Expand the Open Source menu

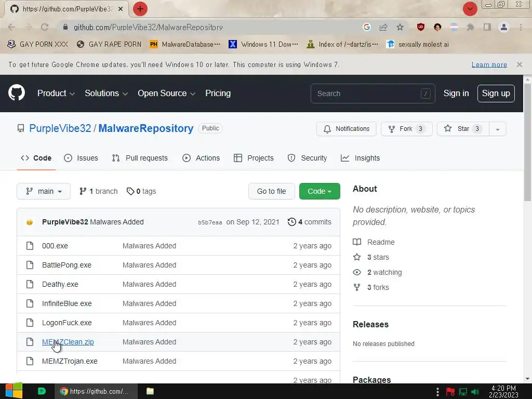click(x=166, y=94)
